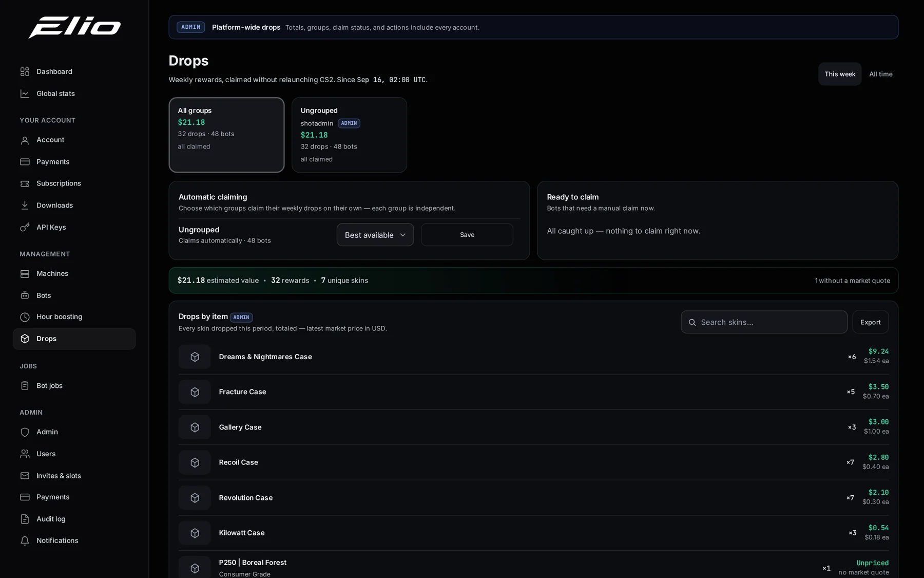Viewport: 924px width, 578px height.
Task: Open Bots via robot icon
Action: [x=25, y=295]
